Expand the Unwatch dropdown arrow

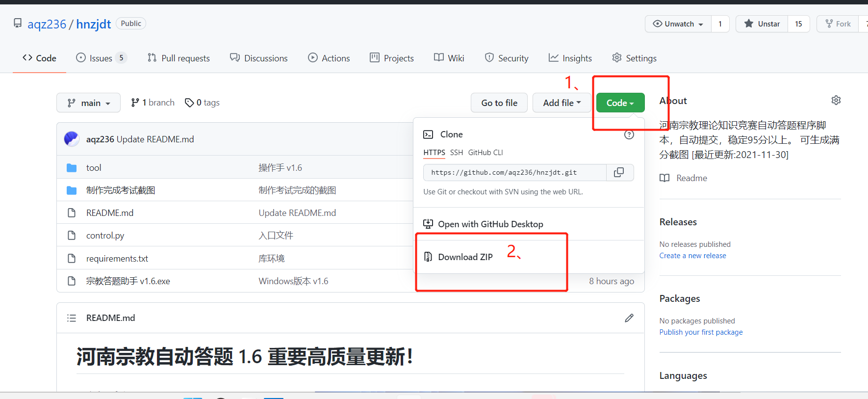click(x=701, y=24)
